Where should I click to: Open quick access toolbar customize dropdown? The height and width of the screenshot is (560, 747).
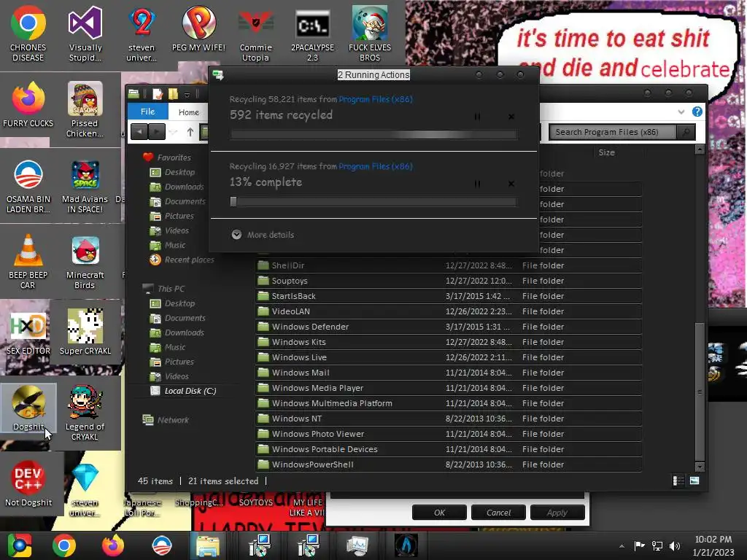(x=187, y=95)
